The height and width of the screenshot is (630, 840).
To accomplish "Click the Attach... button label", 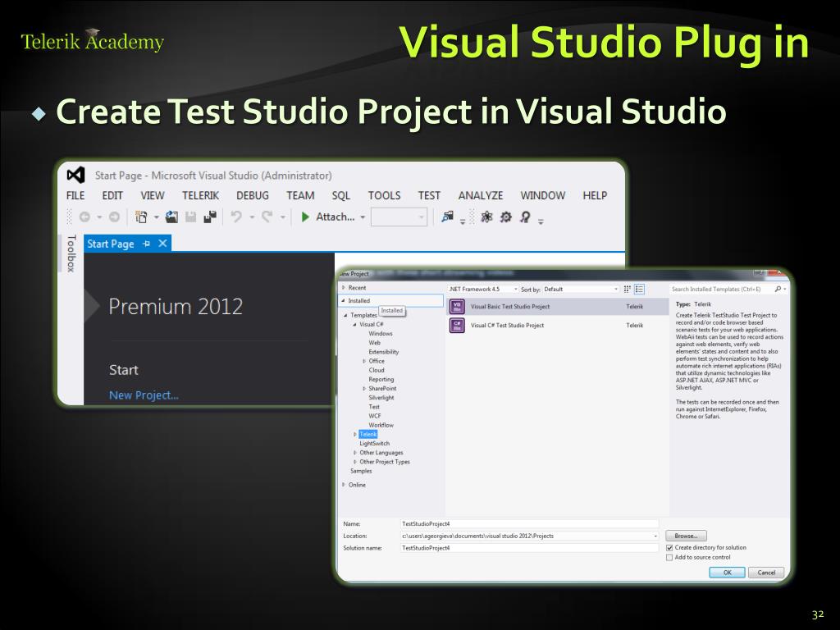I will point(336,217).
